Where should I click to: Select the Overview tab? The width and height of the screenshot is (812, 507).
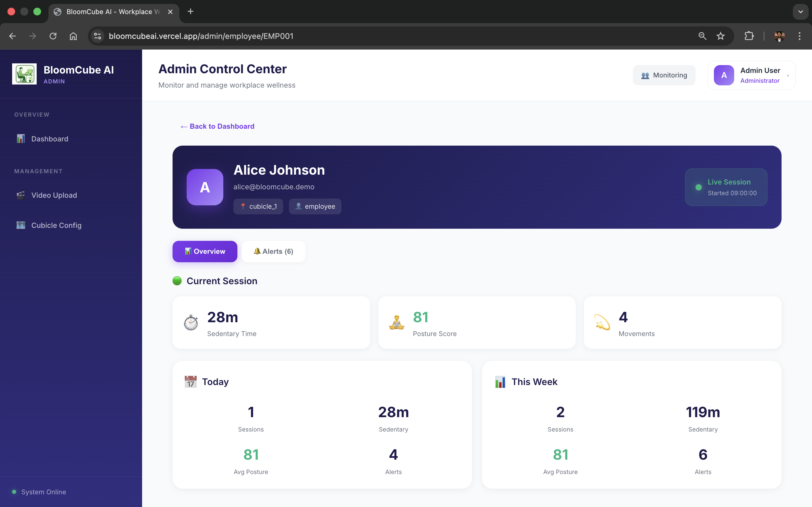tap(205, 252)
